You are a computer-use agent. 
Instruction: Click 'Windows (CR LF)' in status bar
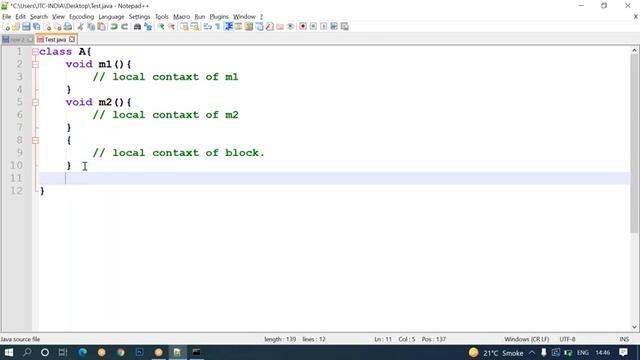(527, 339)
